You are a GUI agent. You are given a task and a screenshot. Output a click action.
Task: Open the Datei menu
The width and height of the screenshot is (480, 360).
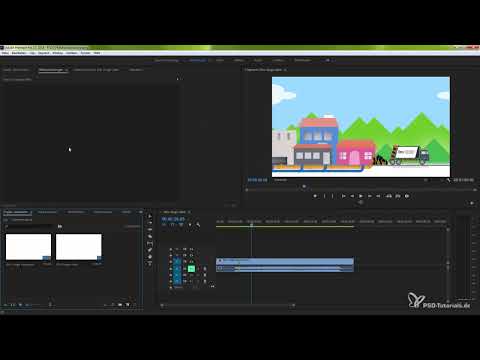(5, 53)
